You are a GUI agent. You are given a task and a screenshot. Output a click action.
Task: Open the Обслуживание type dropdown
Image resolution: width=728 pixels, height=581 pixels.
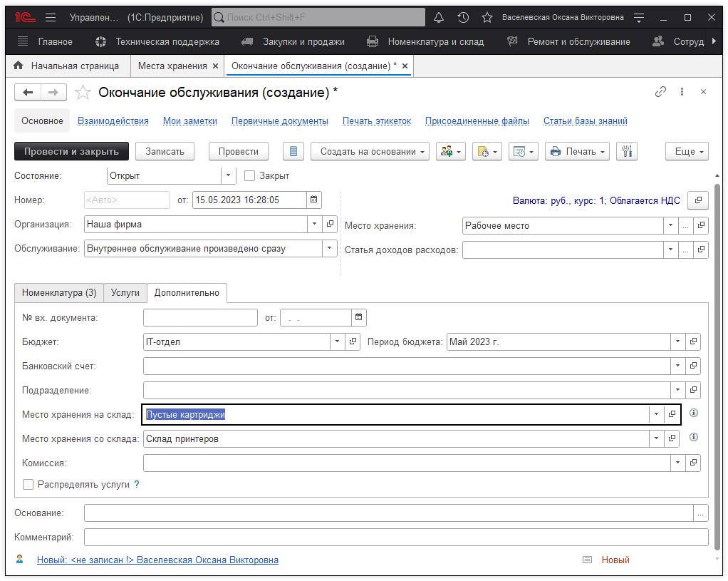[x=329, y=249]
